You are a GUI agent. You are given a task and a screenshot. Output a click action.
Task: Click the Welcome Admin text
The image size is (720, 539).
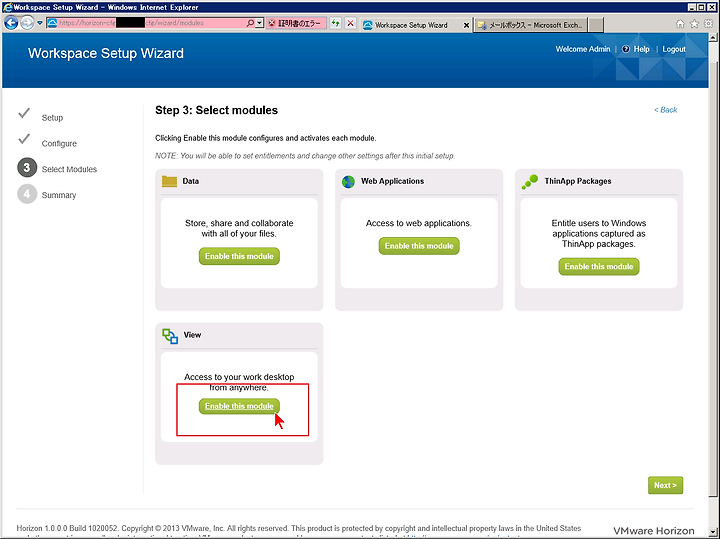click(583, 49)
